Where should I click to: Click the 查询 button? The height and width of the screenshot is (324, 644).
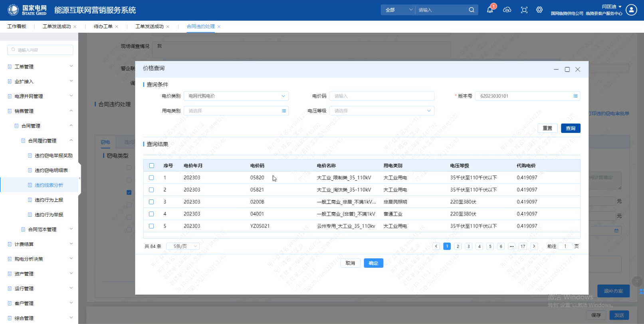tap(571, 128)
